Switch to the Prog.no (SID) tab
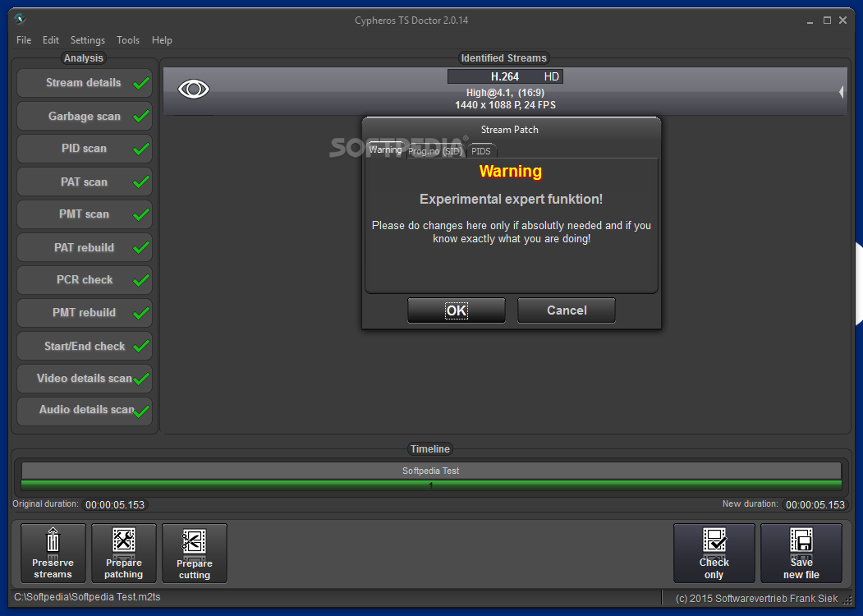Image resolution: width=863 pixels, height=616 pixels. [x=435, y=151]
